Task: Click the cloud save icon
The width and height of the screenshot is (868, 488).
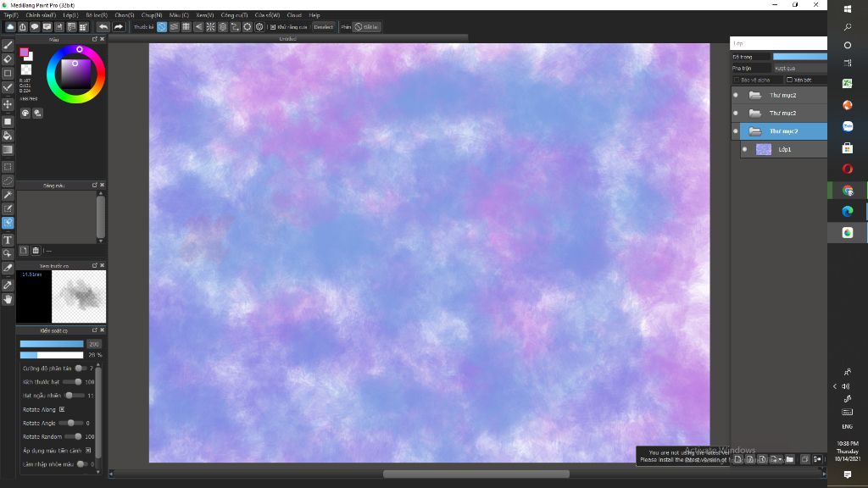Action: point(10,26)
